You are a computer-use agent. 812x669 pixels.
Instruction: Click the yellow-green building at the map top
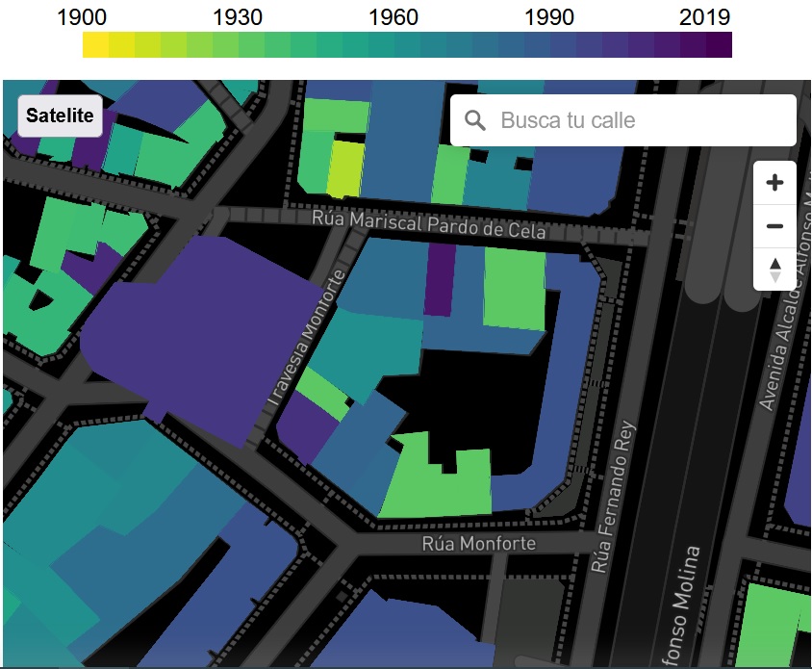point(343,168)
